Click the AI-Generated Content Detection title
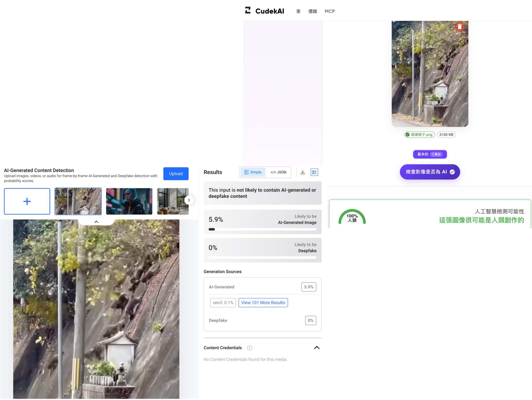 tap(39, 170)
